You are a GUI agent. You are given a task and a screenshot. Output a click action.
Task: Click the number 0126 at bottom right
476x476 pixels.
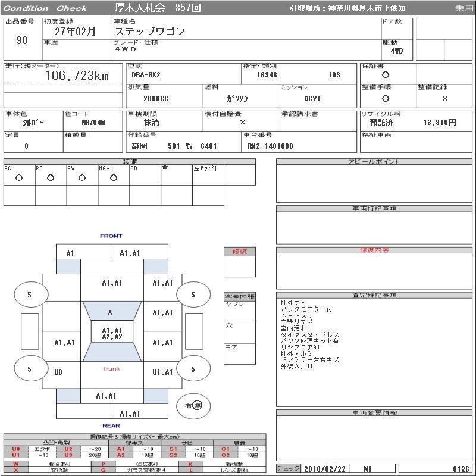pos(461,469)
